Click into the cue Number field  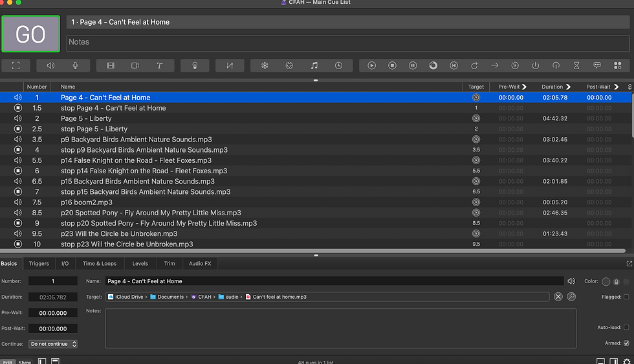[53, 281]
